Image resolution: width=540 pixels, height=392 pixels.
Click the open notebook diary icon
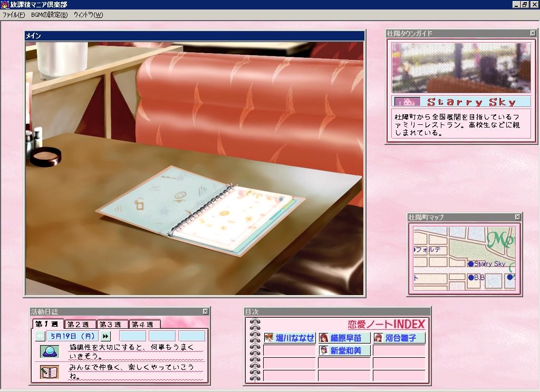tap(50, 372)
